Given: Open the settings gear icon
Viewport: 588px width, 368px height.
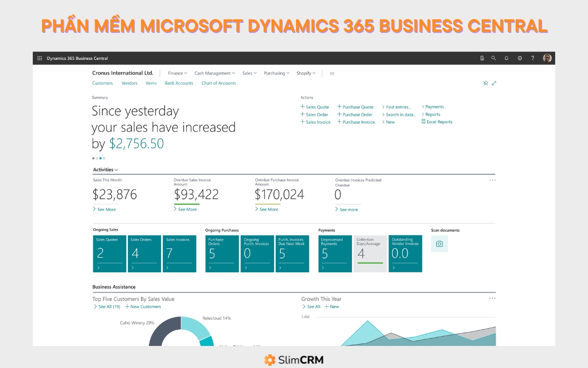Looking at the screenshot, I should (x=520, y=58).
